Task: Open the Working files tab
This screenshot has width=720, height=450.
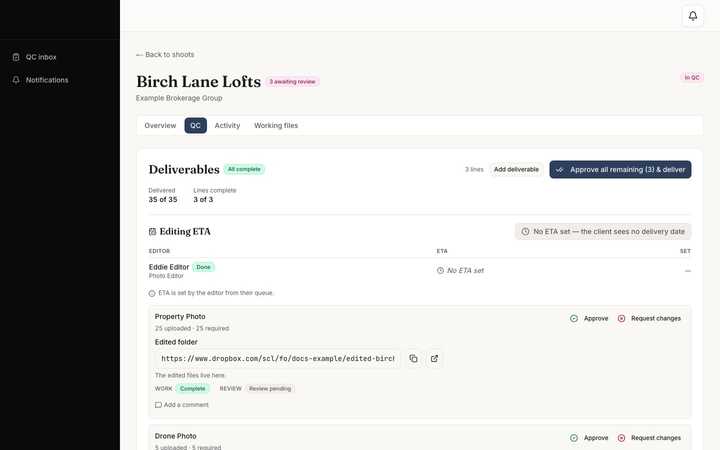Action: [276, 125]
